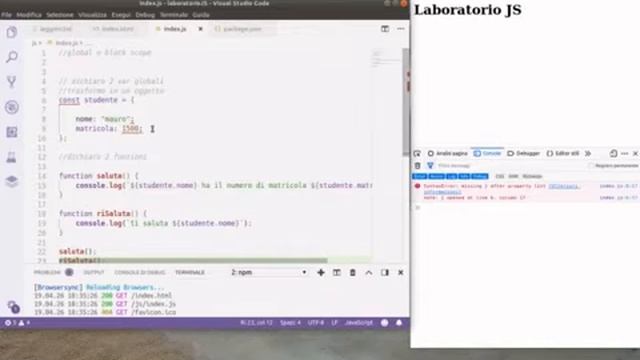The height and width of the screenshot is (360, 640).
Task: Toggle devtools responsive design mode icon
Action: [613, 153]
